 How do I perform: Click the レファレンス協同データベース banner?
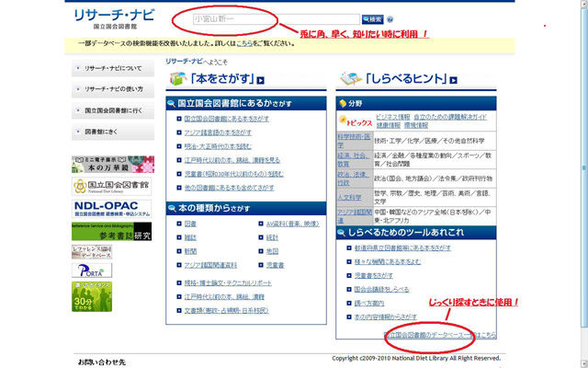click(x=92, y=252)
